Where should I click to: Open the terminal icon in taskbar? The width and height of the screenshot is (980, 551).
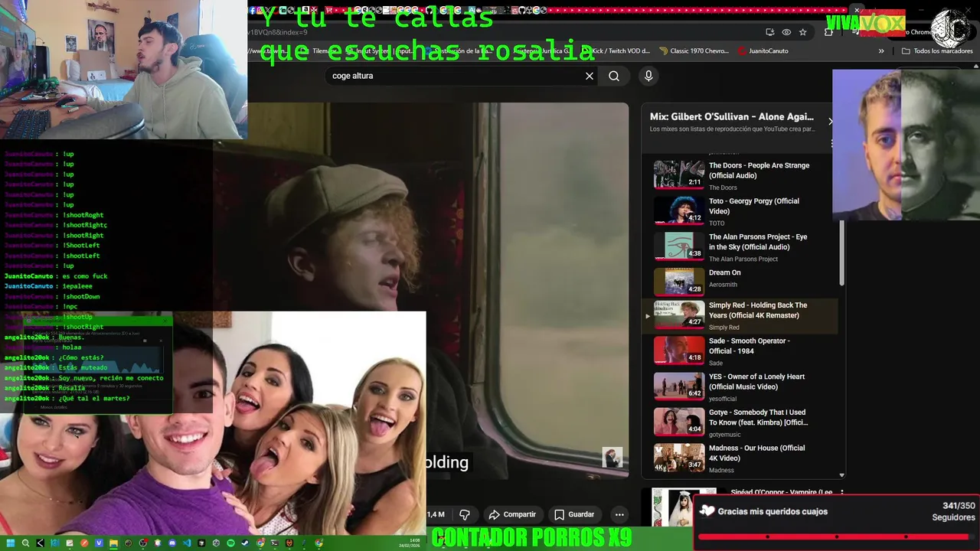(x=275, y=543)
